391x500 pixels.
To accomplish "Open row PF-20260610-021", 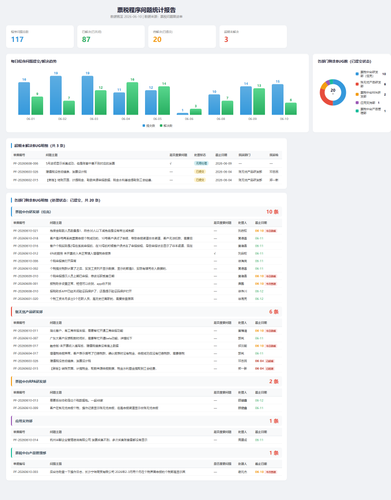I will [x=146, y=231].
